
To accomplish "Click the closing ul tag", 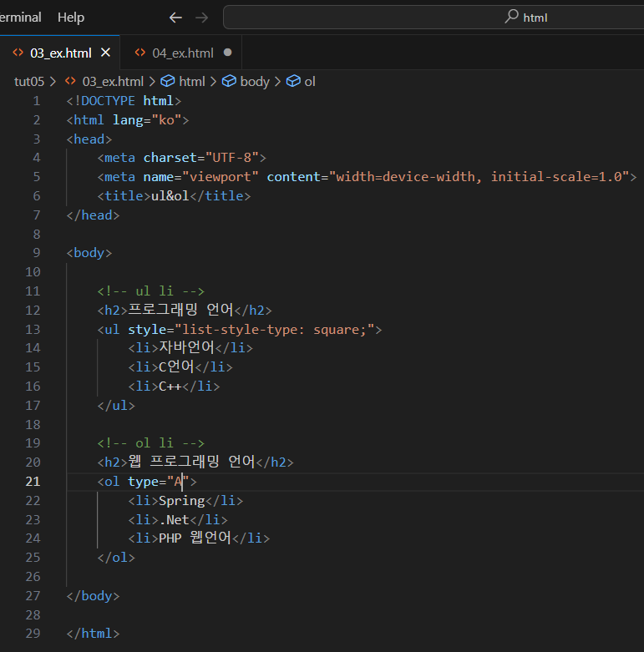I will (x=116, y=406).
